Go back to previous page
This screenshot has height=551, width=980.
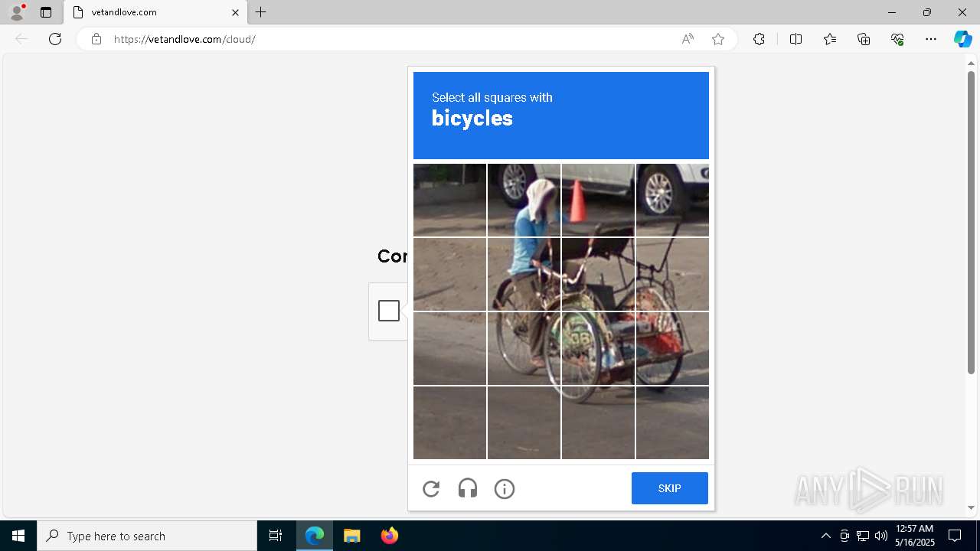click(21, 39)
